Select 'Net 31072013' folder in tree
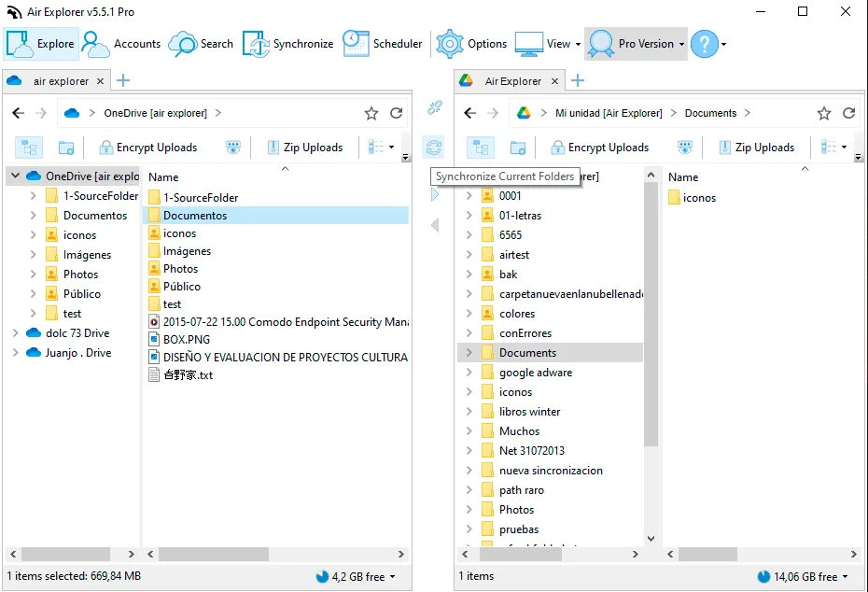This screenshot has width=868, height=592. (531, 451)
